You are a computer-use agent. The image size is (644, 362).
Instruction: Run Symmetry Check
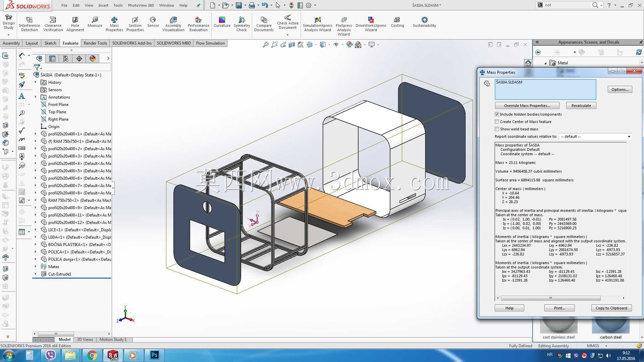[242, 24]
